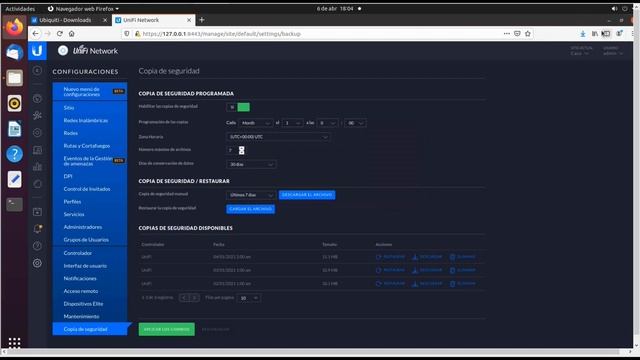
Task: Click the Firefox back arrow
Action: coord(36,33)
